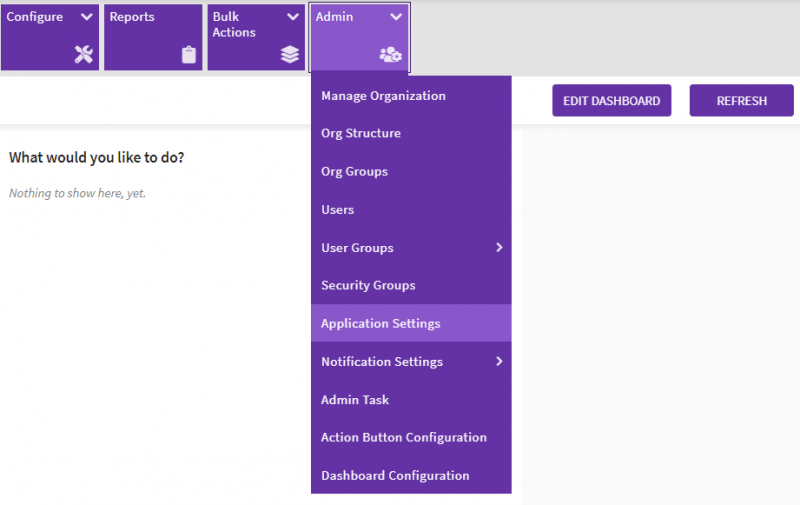Screen dimensions: 800x505
Task: Choose Users from the Admin menu
Action: (x=338, y=210)
